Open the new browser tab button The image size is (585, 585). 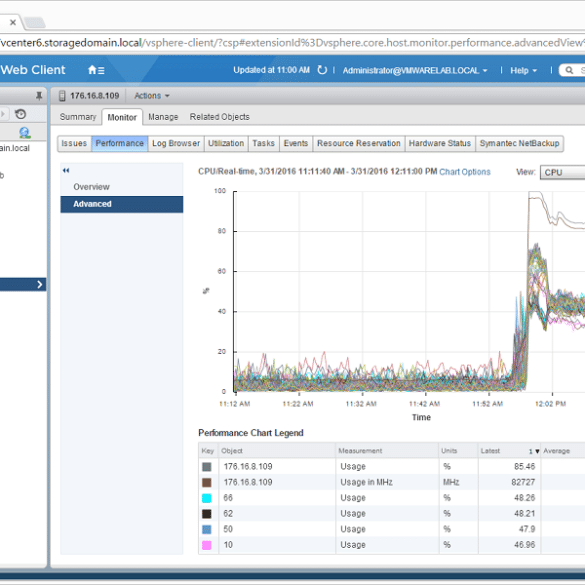(35, 23)
